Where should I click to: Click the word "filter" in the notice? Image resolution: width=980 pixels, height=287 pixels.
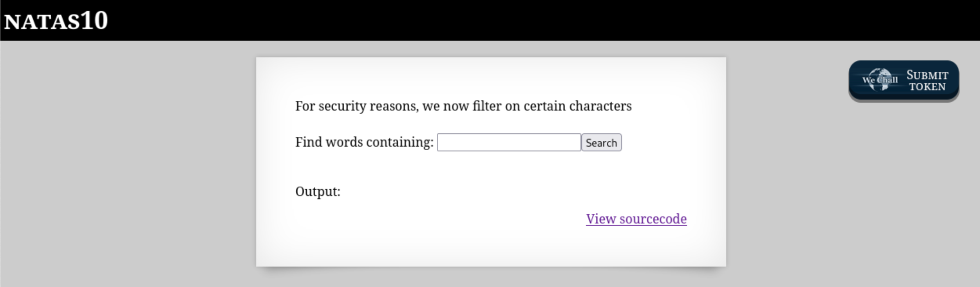pyautogui.click(x=486, y=106)
